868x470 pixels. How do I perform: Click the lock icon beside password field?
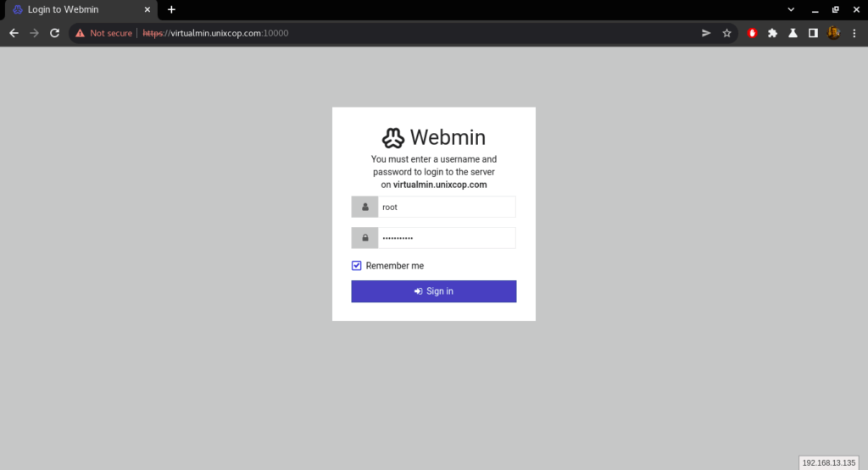pyautogui.click(x=364, y=238)
